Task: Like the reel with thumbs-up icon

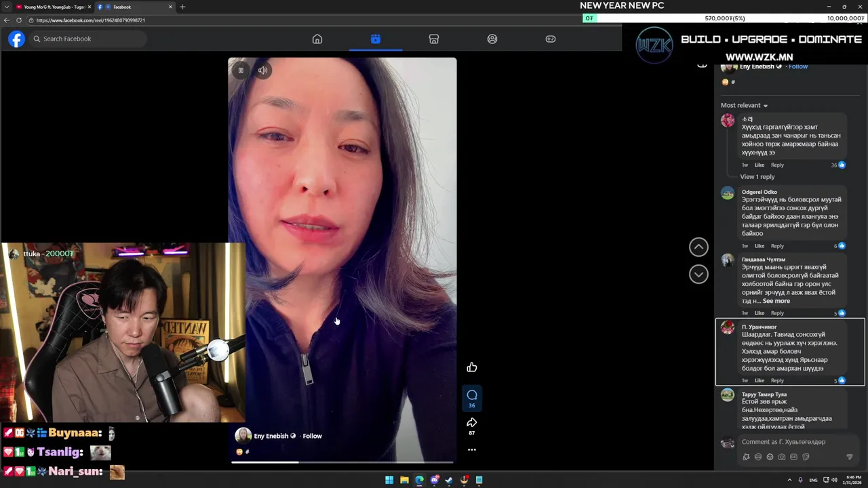Action: click(x=472, y=367)
